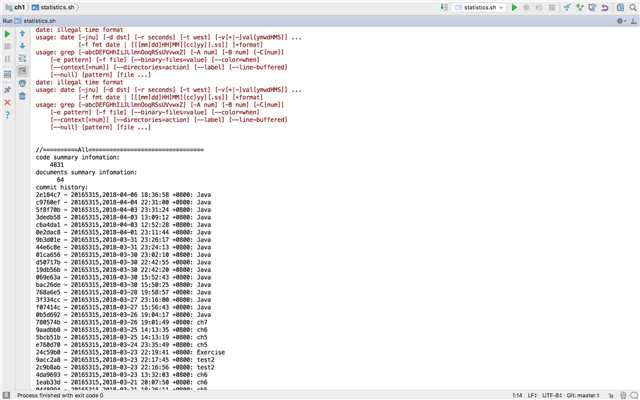This screenshot has width=640, height=400.
Task: Select the ch1 breadcrumb folder
Action: 16,7
